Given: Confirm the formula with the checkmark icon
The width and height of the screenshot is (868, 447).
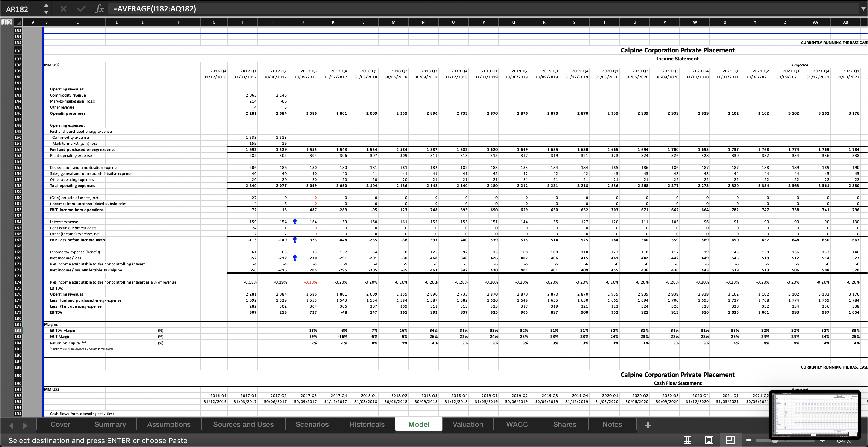Looking at the screenshot, I should pos(81,9).
